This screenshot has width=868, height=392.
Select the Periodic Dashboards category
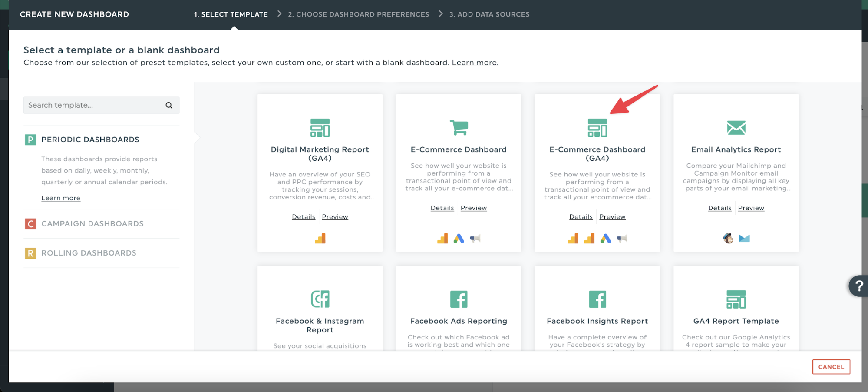pos(90,140)
